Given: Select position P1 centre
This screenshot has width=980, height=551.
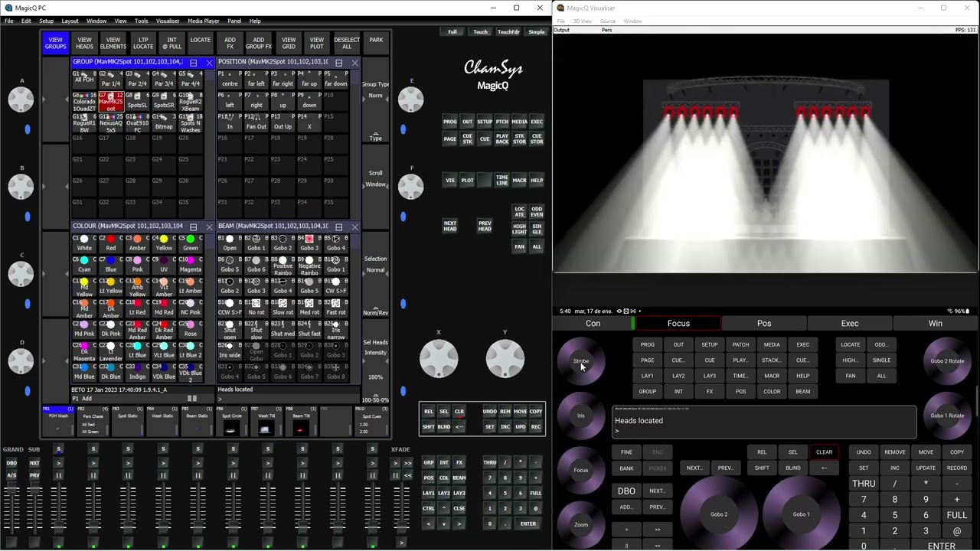Looking at the screenshot, I should pyautogui.click(x=230, y=79).
